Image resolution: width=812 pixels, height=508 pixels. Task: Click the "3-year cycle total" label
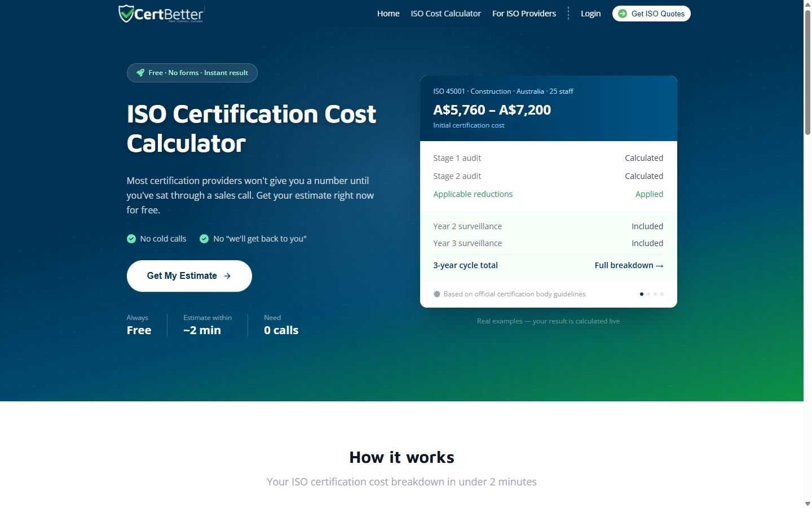pyautogui.click(x=466, y=265)
